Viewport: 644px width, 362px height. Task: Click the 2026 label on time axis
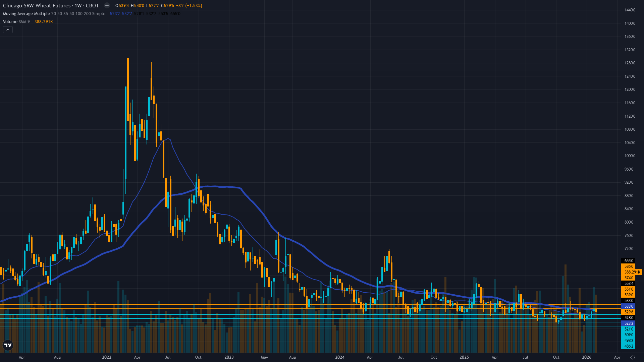pos(587,357)
